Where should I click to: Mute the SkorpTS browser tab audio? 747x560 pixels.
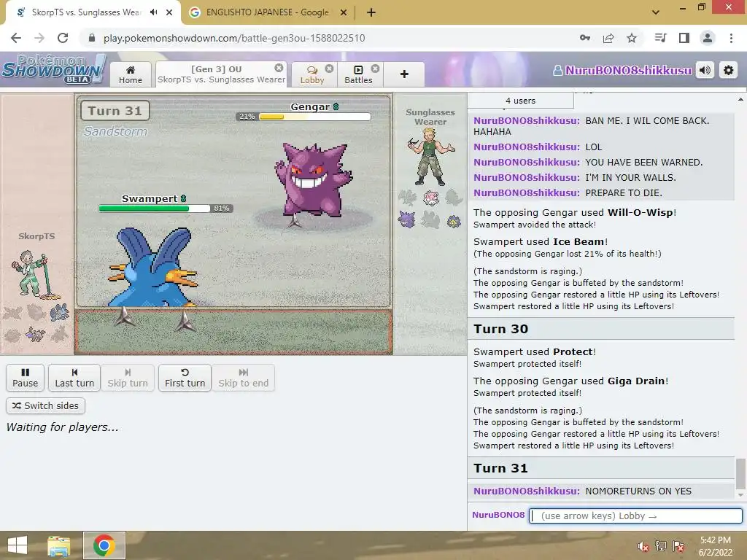[x=153, y=12]
